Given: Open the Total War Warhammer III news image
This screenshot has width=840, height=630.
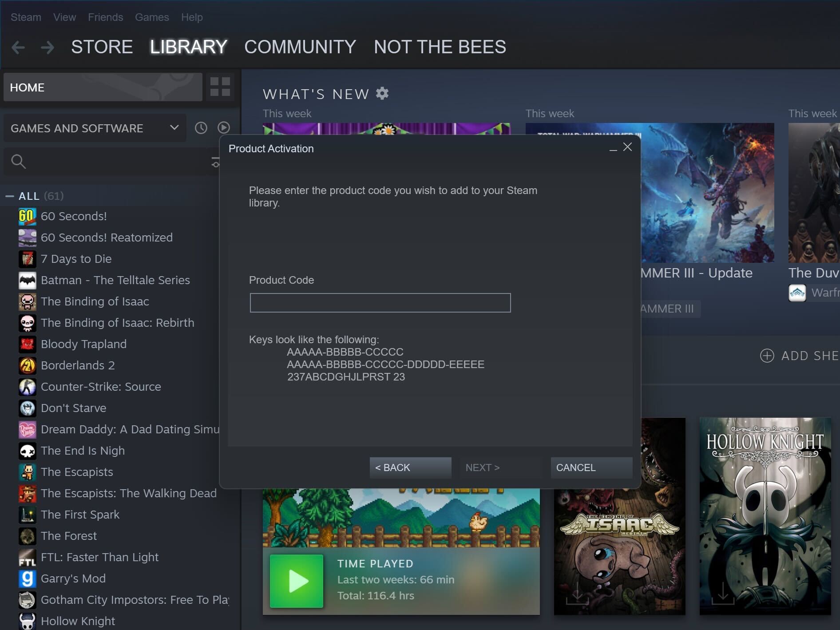Looking at the screenshot, I should click(x=708, y=193).
